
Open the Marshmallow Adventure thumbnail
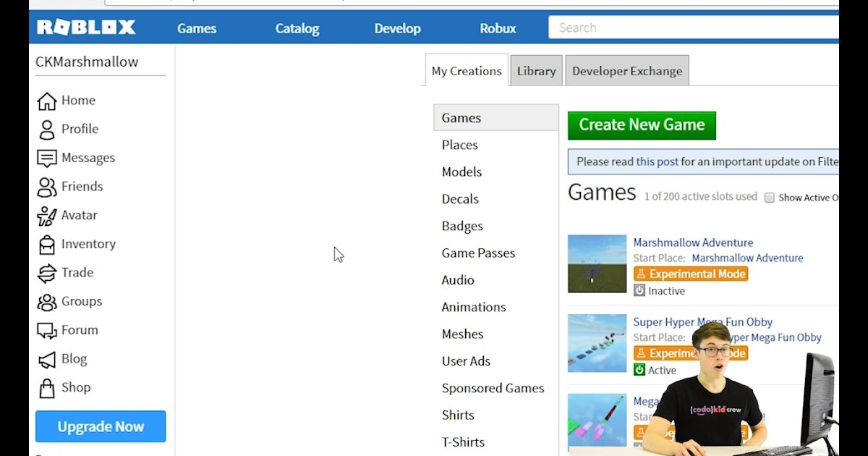[x=597, y=263]
